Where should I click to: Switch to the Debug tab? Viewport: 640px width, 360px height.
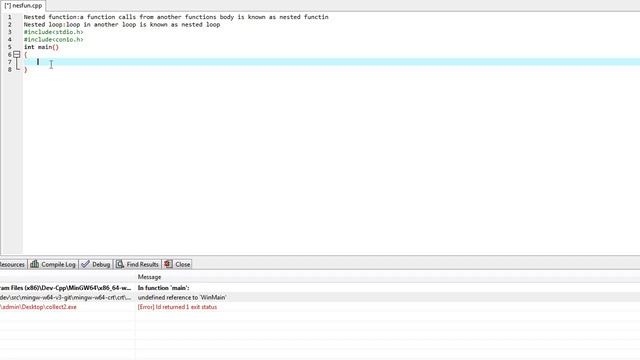point(96,264)
